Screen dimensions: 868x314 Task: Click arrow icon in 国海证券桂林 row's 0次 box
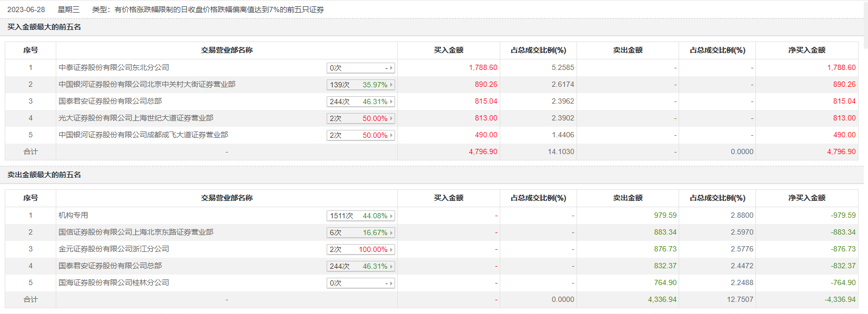tap(391, 283)
